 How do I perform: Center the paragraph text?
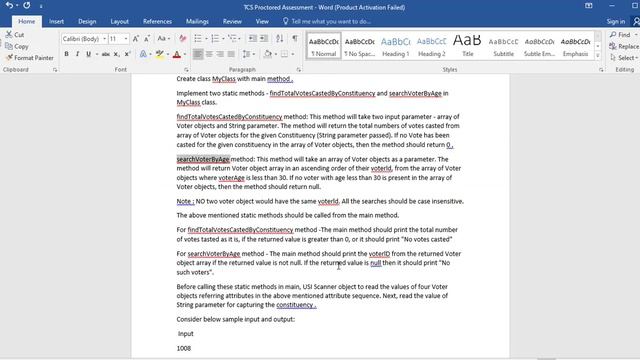click(209, 54)
